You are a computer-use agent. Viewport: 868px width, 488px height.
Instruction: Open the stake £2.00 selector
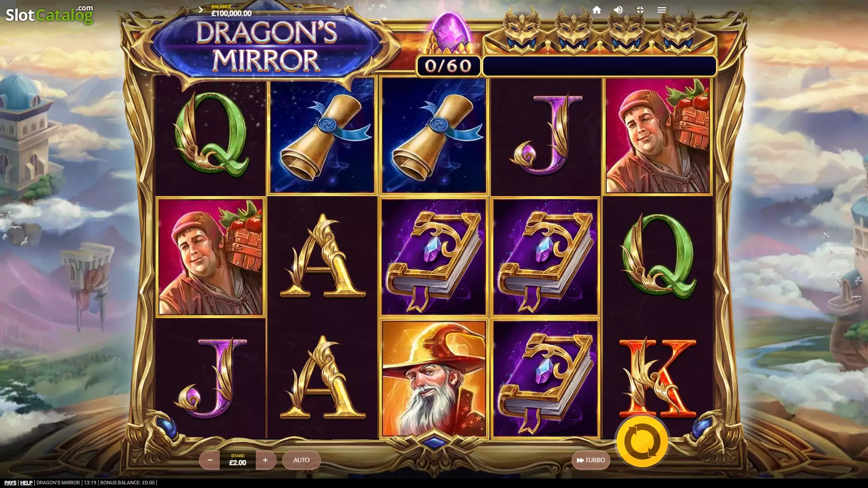click(238, 460)
